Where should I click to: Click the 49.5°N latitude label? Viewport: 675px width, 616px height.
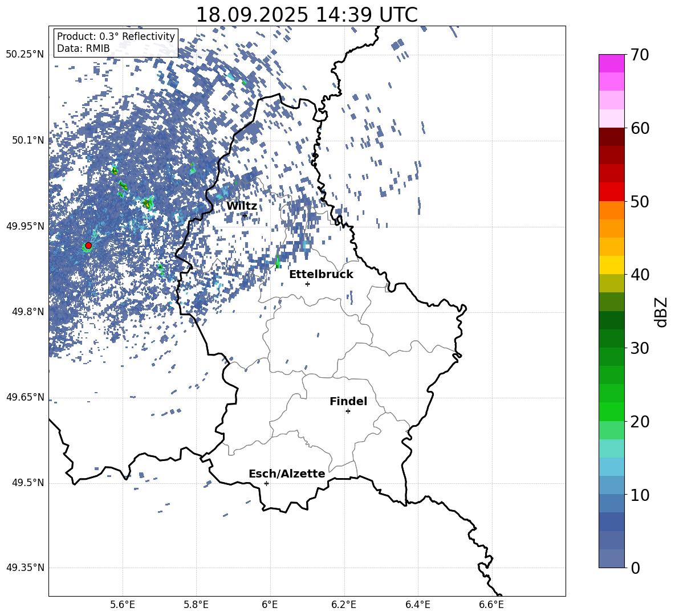[28, 483]
